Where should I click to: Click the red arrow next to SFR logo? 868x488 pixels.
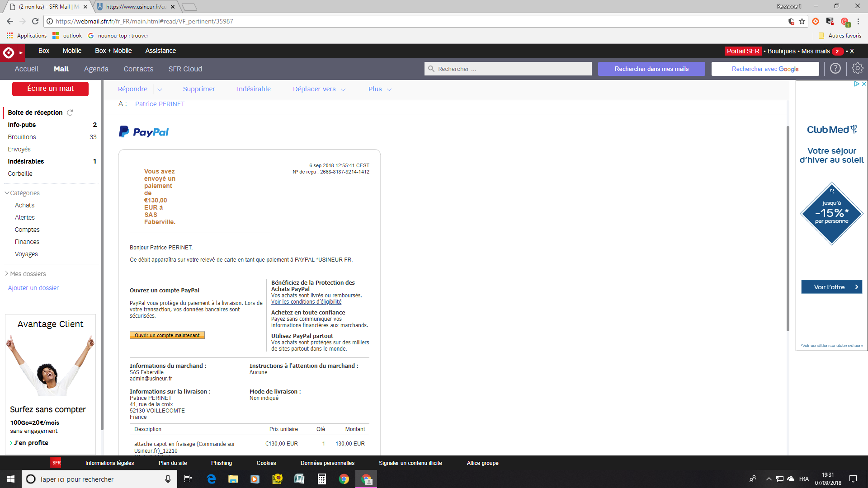coord(21,53)
